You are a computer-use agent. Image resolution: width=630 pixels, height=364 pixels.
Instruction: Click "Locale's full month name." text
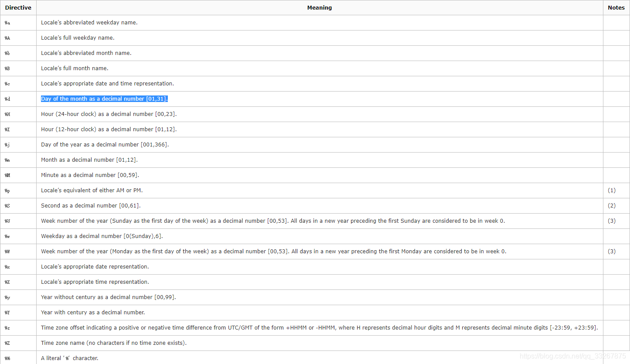[75, 68]
